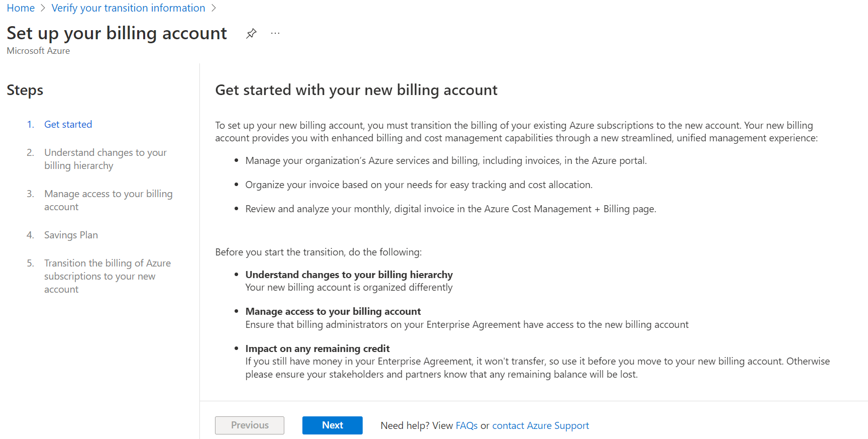Click contact Azure Support link
Viewport: 868px width, 439px height.
pyautogui.click(x=540, y=425)
